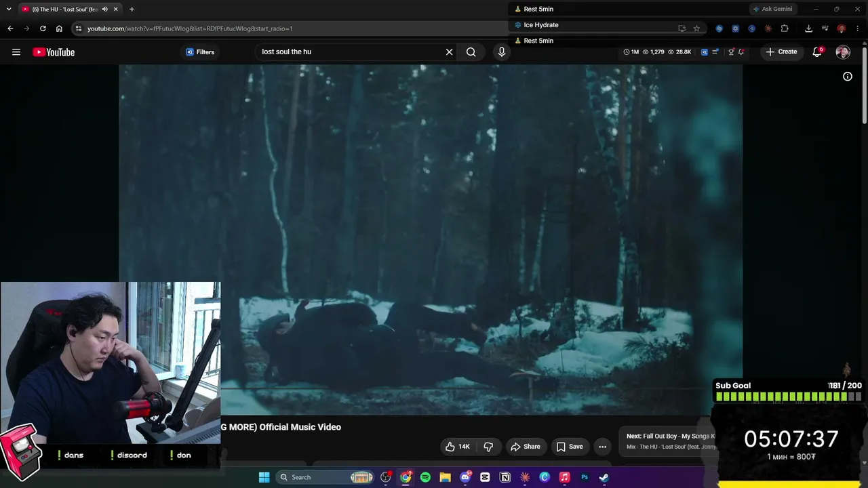This screenshot has height=488, width=868.
Task: Go back to previous page
Action: point(10,28)
